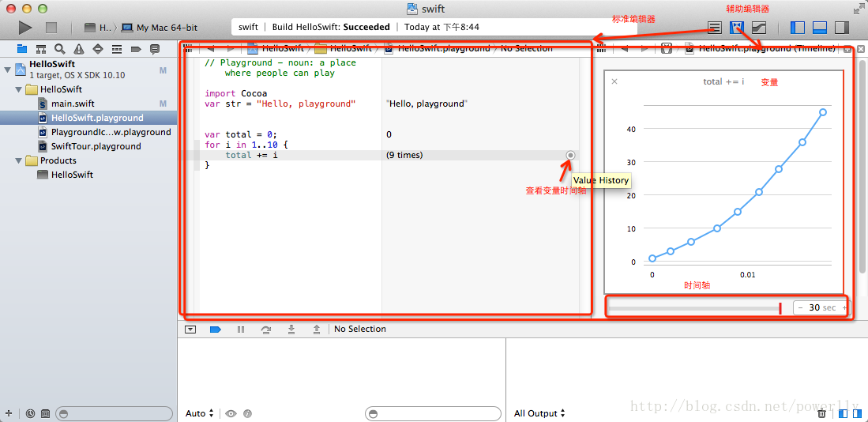This screenshot has height=422, width=868.
Task: Close the assistant editor pane
Action: click(860, 49)
